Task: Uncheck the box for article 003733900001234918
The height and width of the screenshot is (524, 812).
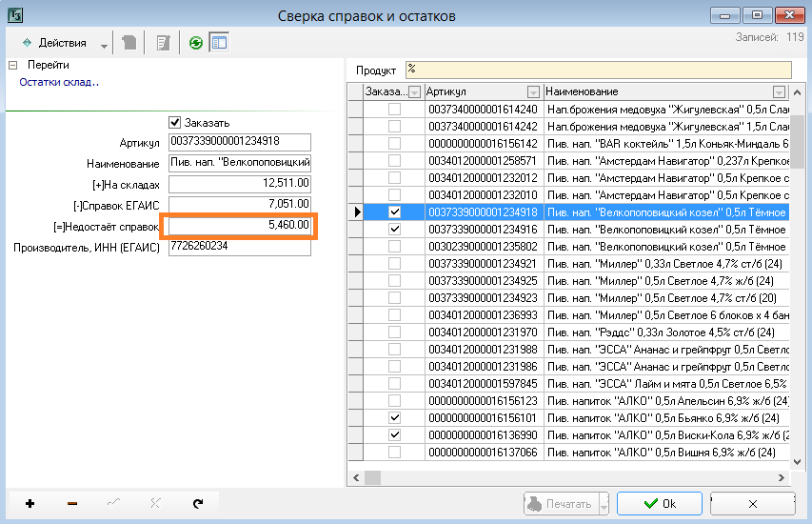Action: click(395, 212)
